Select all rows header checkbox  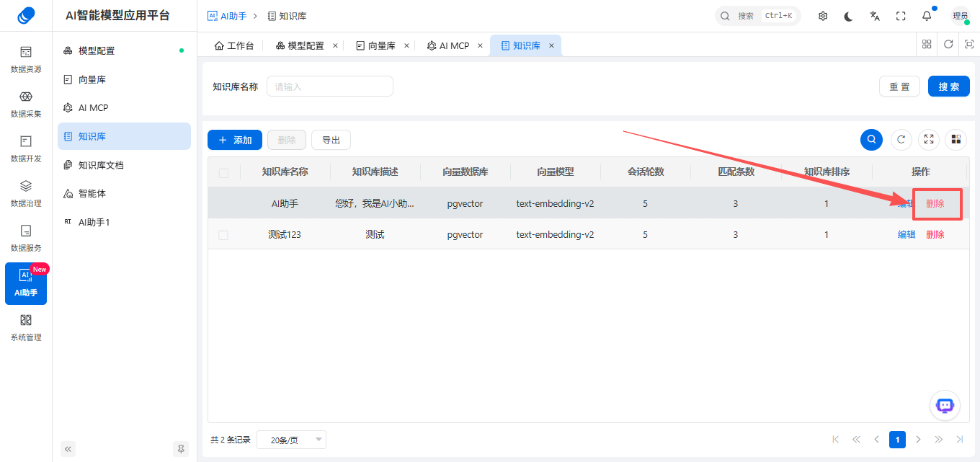click(223, 172)
